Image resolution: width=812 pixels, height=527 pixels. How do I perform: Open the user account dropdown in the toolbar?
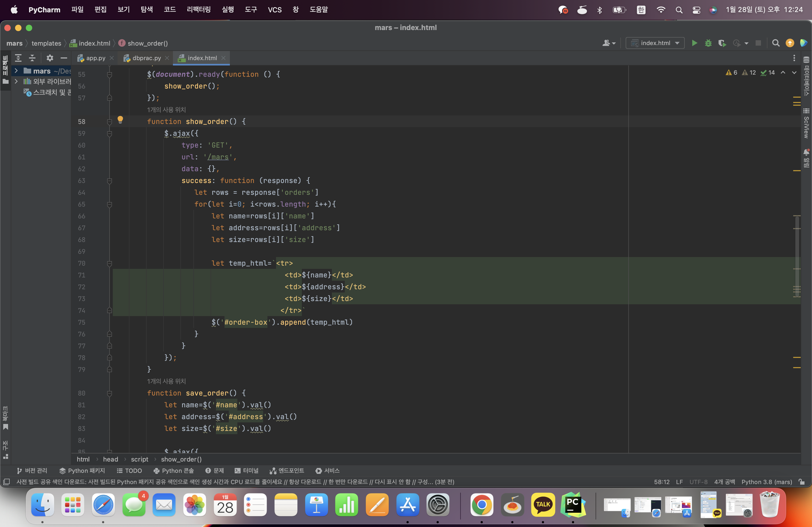pyautogui.click(x=609, y=43)
